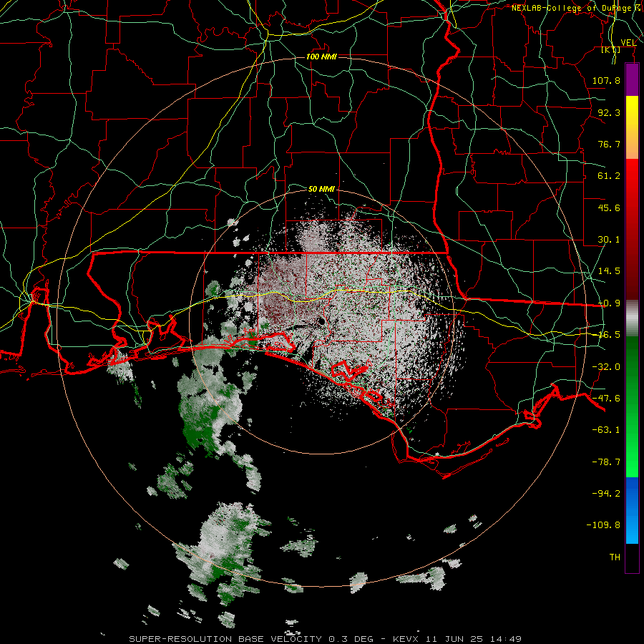Viewport: 644px width, 644px height.
Task: Click the 14.5 velocity scale label
Action: (609, 271)
